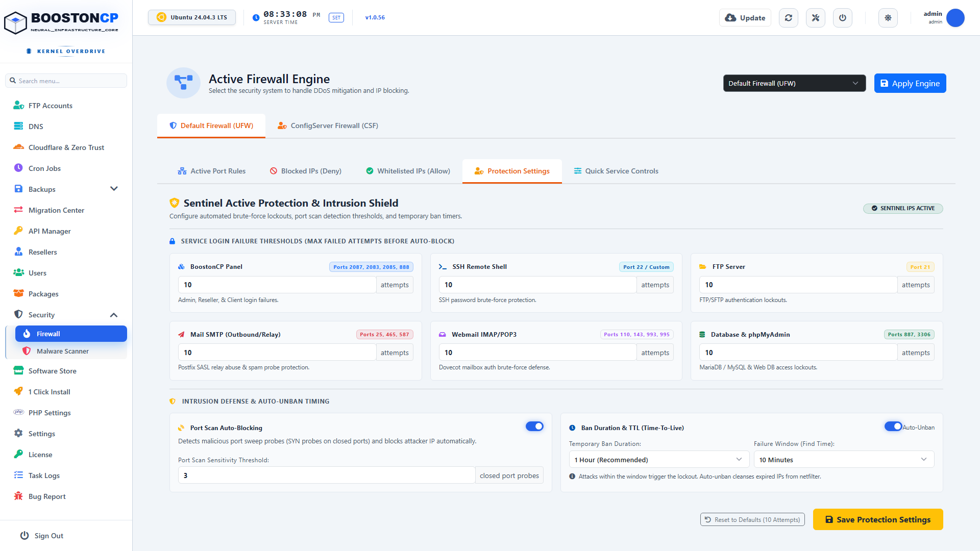This screenshot has height=551, width=980.
Task: Open Software Store
Action: [x=66, y=371]
